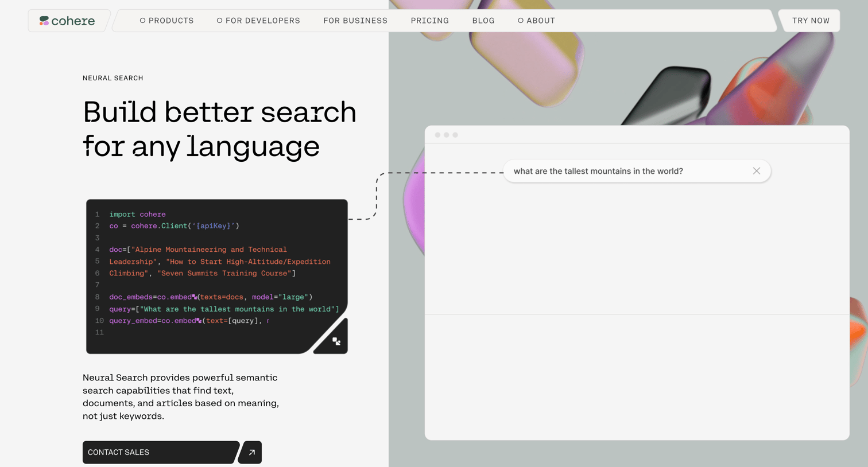Click the 'Seven Summits Training Course' code line
868x467 pixels.
coord(202,274)
